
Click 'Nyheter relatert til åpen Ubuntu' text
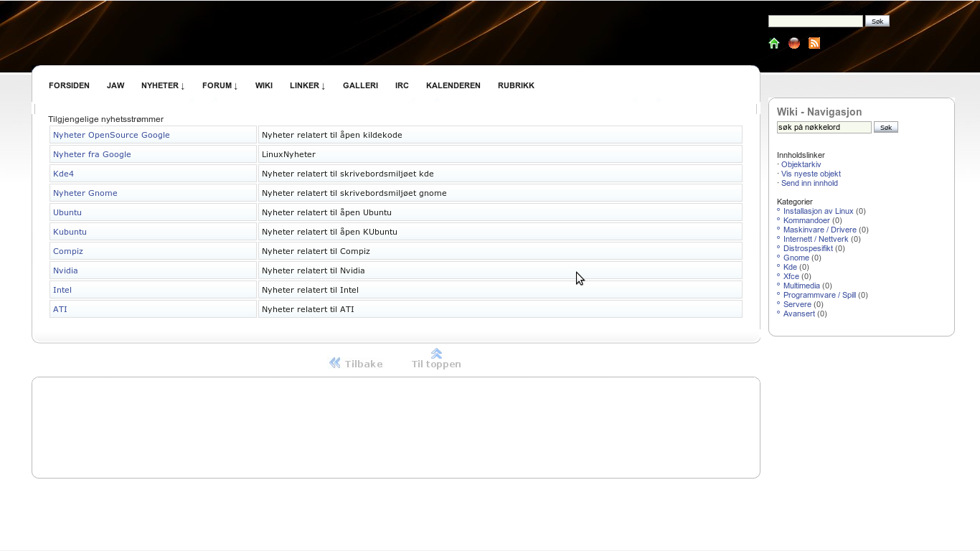click(x=327, y=212)
